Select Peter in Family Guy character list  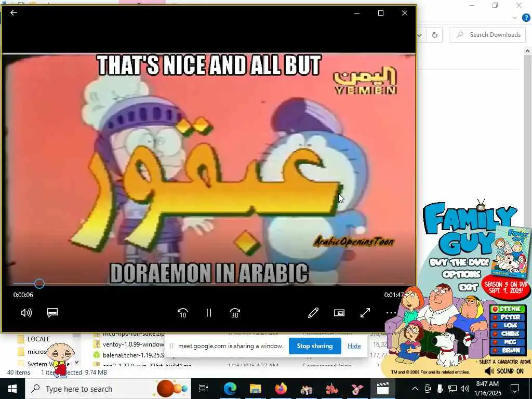[x=508, y=317]
